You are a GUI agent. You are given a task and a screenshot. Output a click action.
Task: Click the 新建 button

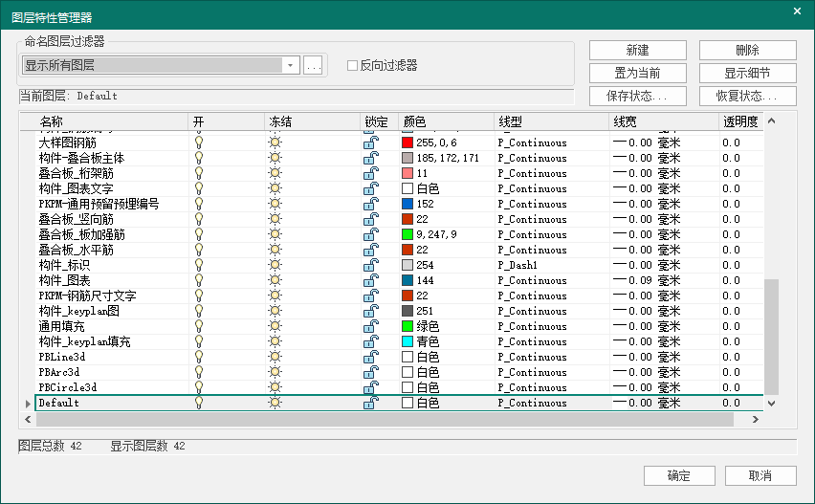point(637,51)
